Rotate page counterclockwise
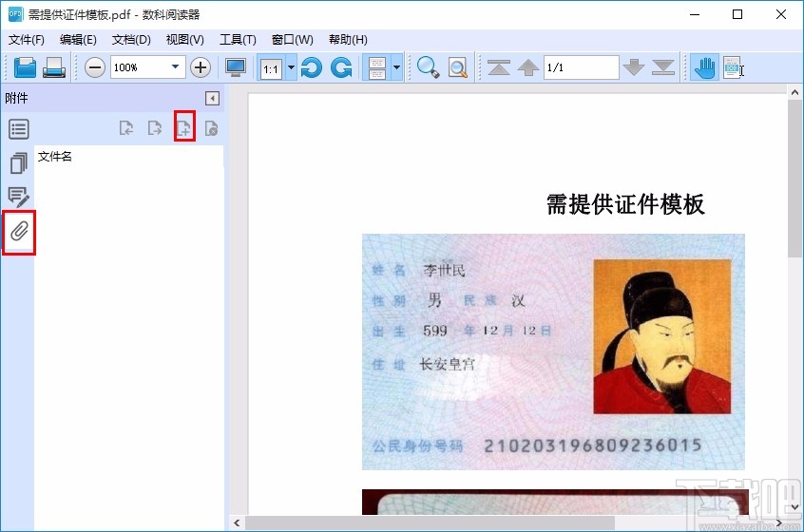This screenshot has height=532, width=804. (x=312, y=67)
